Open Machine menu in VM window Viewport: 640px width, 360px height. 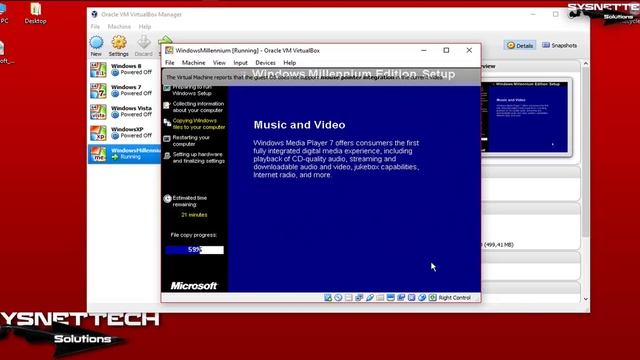pyautogui.click(x=193, y=63)
